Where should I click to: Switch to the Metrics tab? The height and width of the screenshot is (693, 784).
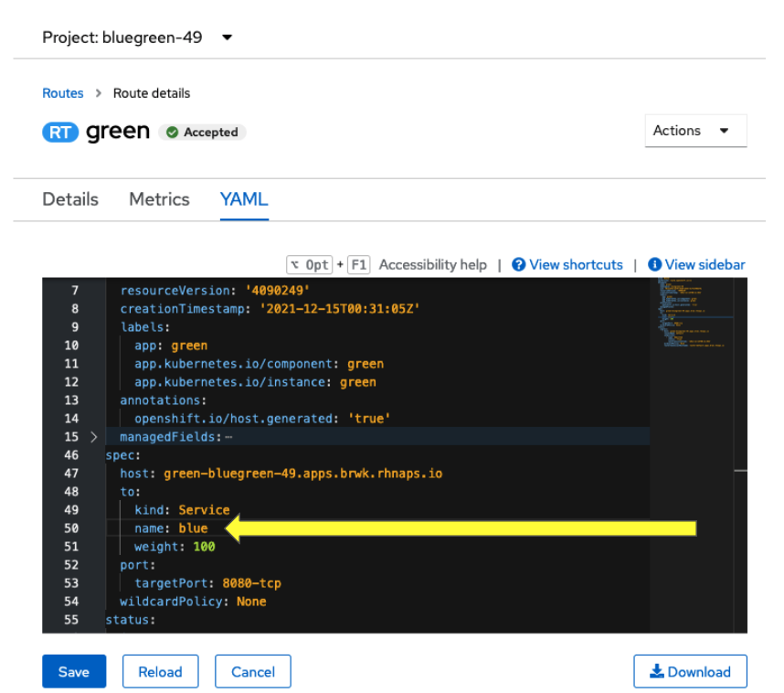pos(159,199)
